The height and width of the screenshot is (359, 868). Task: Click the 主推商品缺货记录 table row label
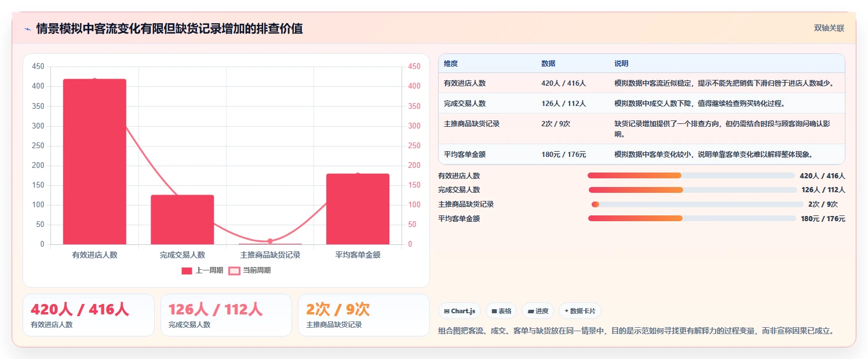[472, 124]
